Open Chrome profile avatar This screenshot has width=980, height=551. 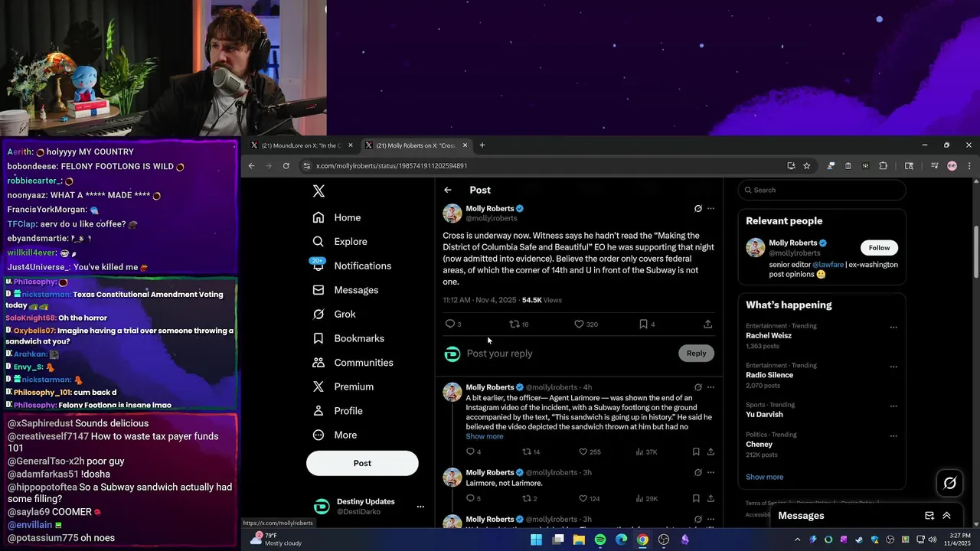tap(952, 165)
